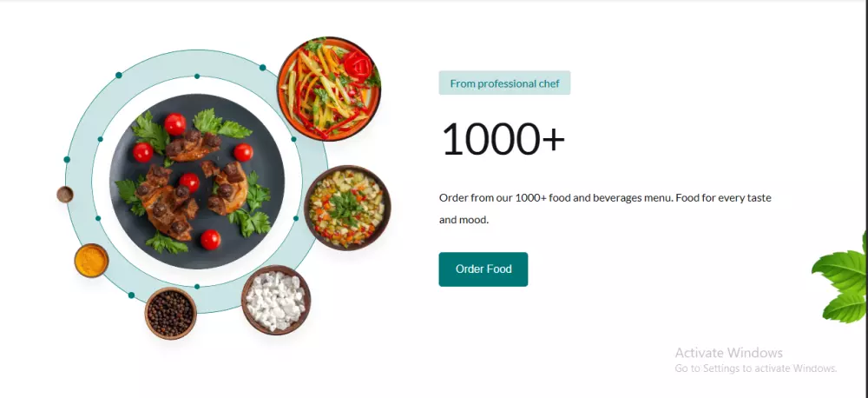Click the outer ring dot beside peppercorn bowl
868x398 pixels.
[x=131, y=295]
